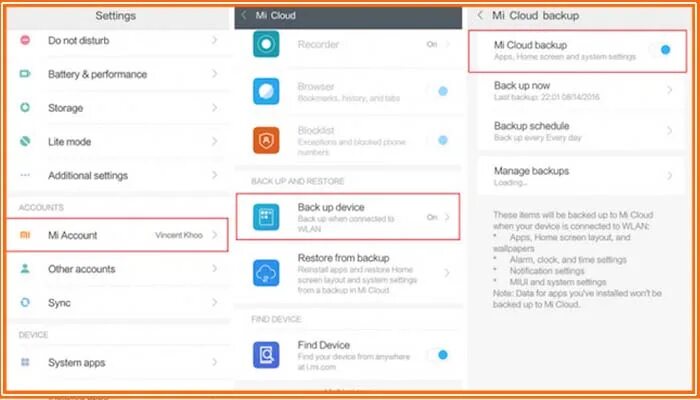Image resolution: width=700 pixels, height=400 pixels.
Task: Click the Find Device icon
Action: point(266,355)
